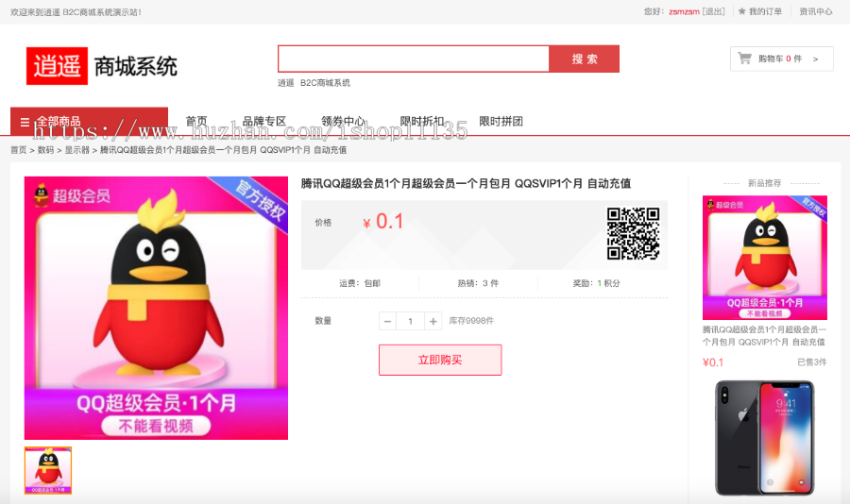850x504 pixels.
Task: Go to 首页 in navigation bar
Action: pyautogui.click(x=196, y=122)
